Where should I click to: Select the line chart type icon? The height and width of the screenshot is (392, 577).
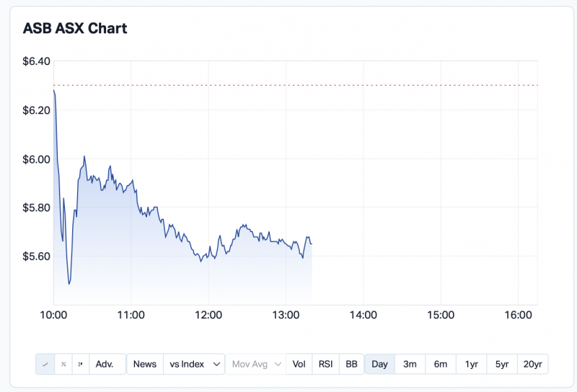[45, 364]
